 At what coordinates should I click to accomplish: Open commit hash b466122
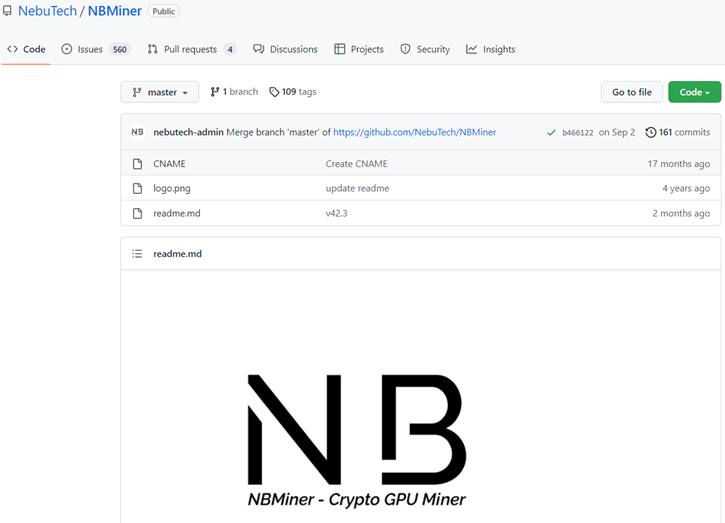pyautogui.click(x=578, y=133)
